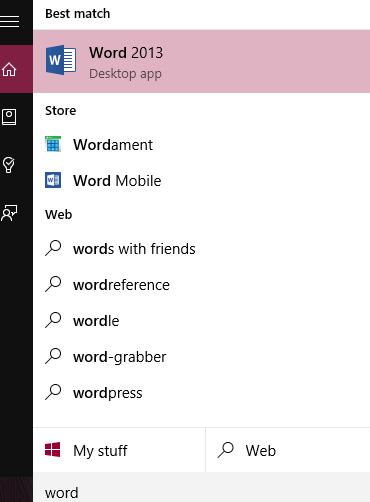Click the Word 2013 app icon

coord(61,60)
